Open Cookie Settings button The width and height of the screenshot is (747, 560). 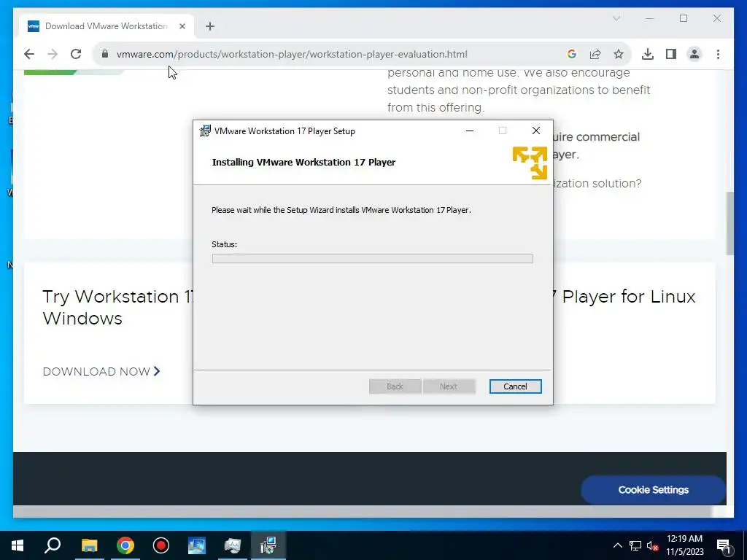click(x=653, y=489)
